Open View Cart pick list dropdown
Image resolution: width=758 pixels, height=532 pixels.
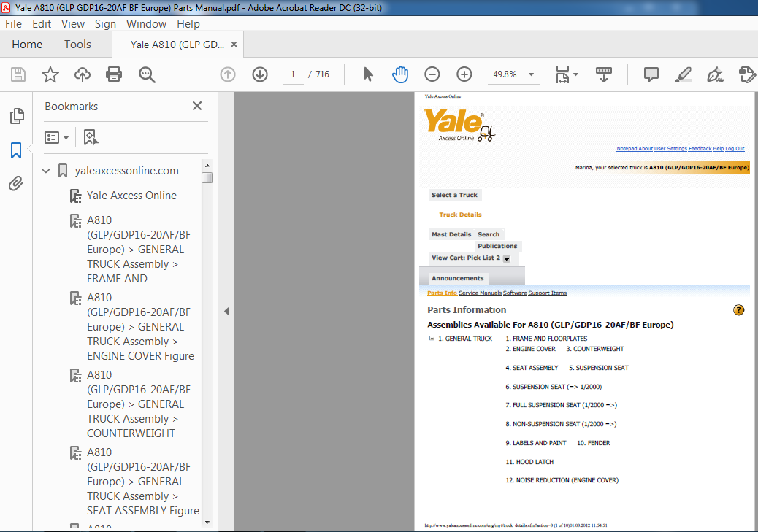coord(506,258)
